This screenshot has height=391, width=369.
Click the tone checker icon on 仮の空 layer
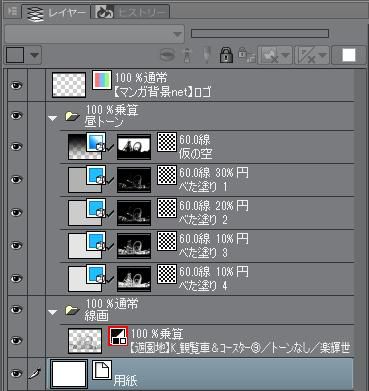pos(167,142)
